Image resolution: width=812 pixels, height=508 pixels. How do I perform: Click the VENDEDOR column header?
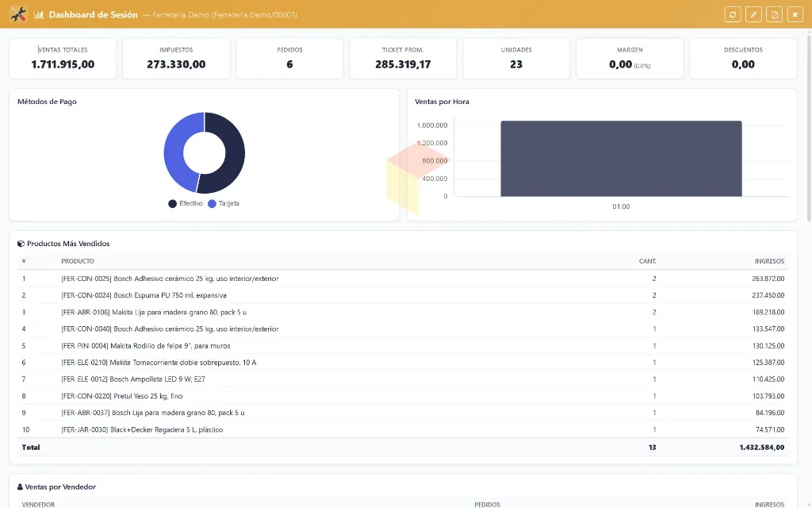tap(38, 504)
